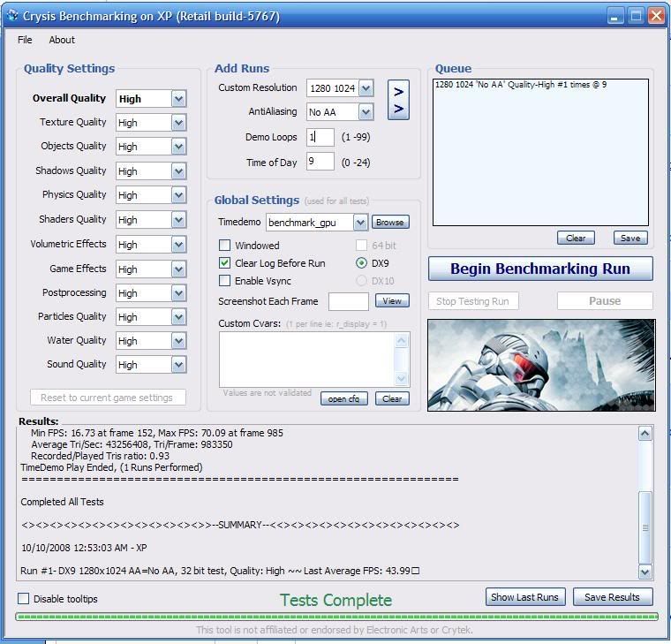Image resolution: width=671 pixels, height=644 pixels.
Task: Click Stop Testing Run button
Action: pos(473,301)
